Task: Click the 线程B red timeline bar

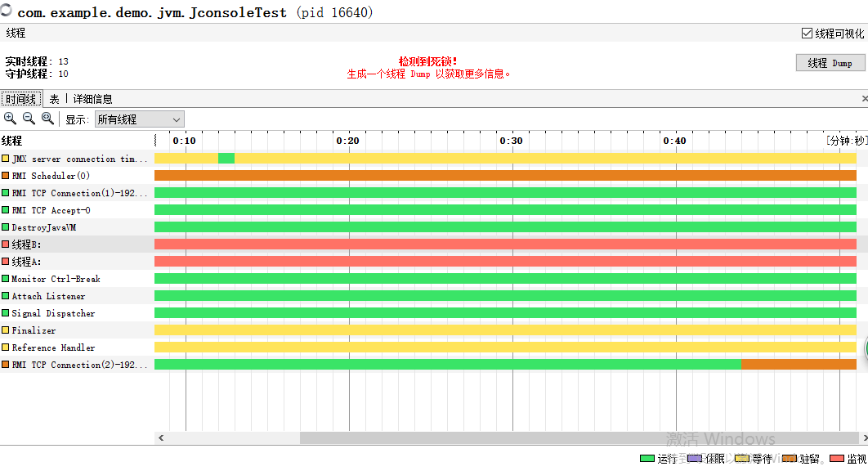Action: (505, 244)
